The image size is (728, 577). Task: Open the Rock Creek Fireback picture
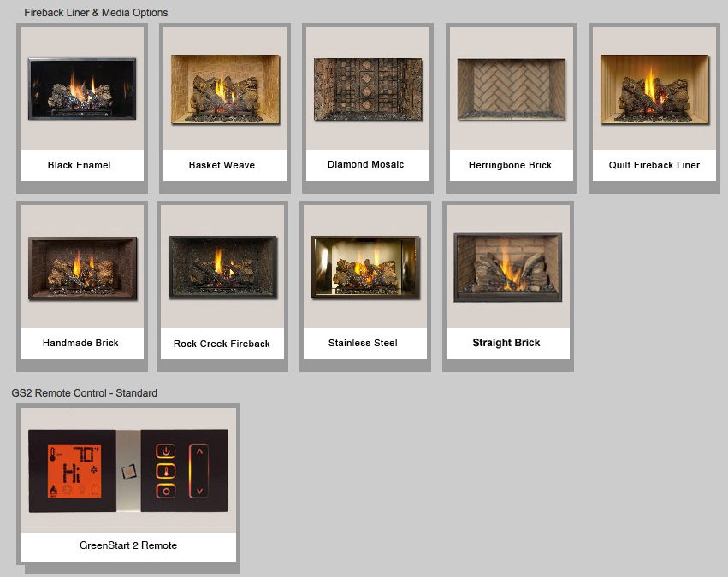(223, 268)
